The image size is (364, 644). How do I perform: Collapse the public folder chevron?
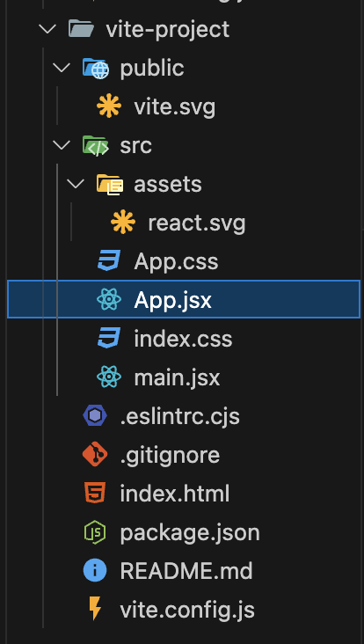click(x=62, y=68)
